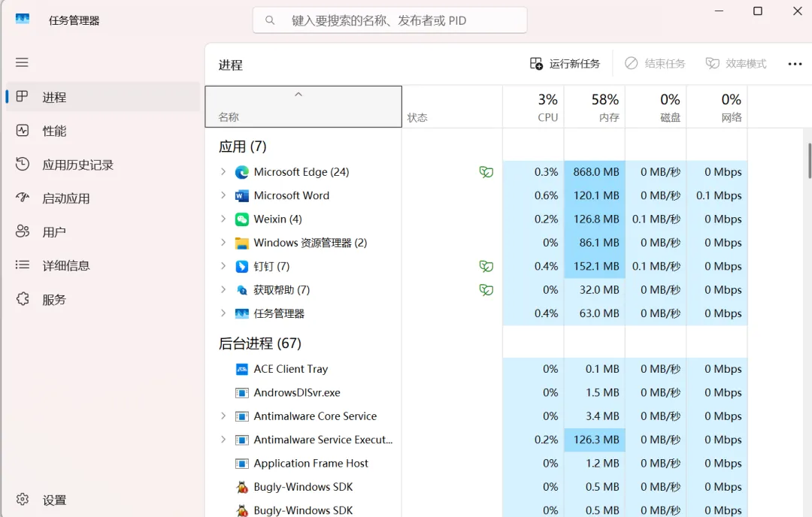Expand Antimalware Service Executable entry
Screen dimensions: 812x517
coord(223,440)
